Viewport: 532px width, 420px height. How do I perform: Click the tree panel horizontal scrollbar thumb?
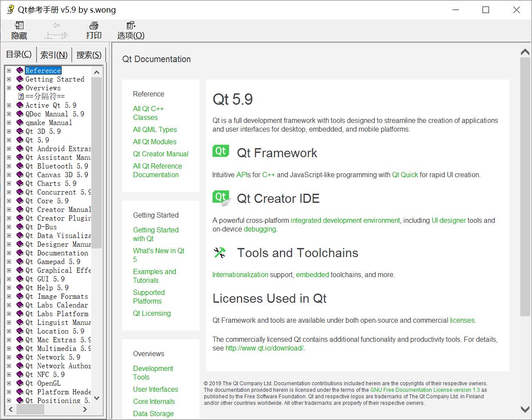tap(30, 409)
